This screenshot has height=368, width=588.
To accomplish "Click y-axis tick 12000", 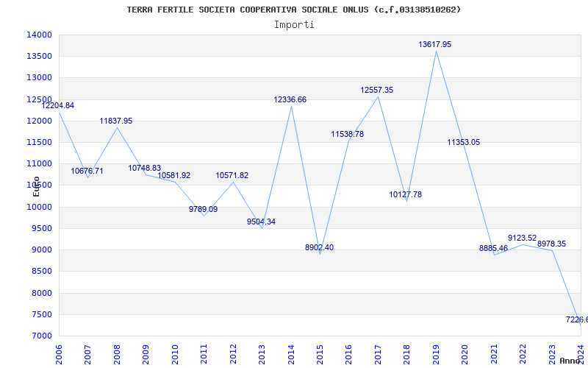I will tap(39, 121).
